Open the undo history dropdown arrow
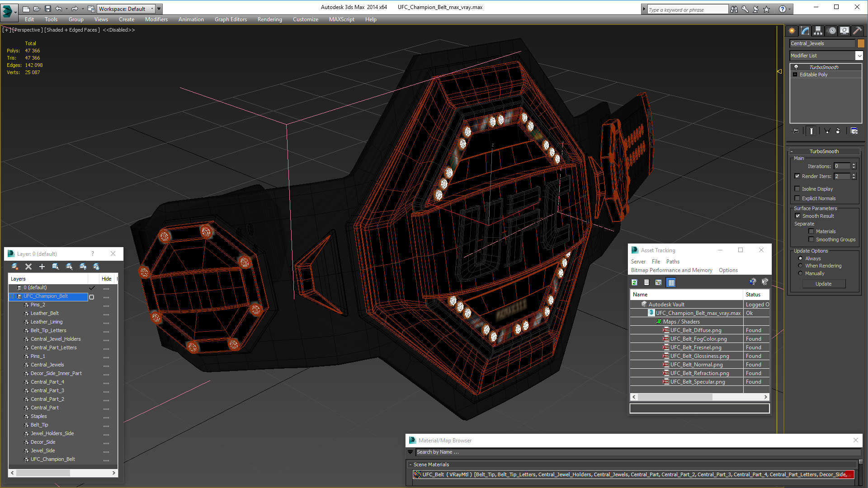The image size is (868, 488). click(66, 9)
